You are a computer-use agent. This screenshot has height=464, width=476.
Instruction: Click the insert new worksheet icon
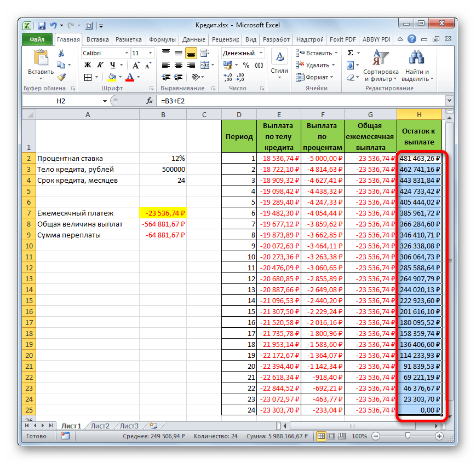click(x=153, y=426)
